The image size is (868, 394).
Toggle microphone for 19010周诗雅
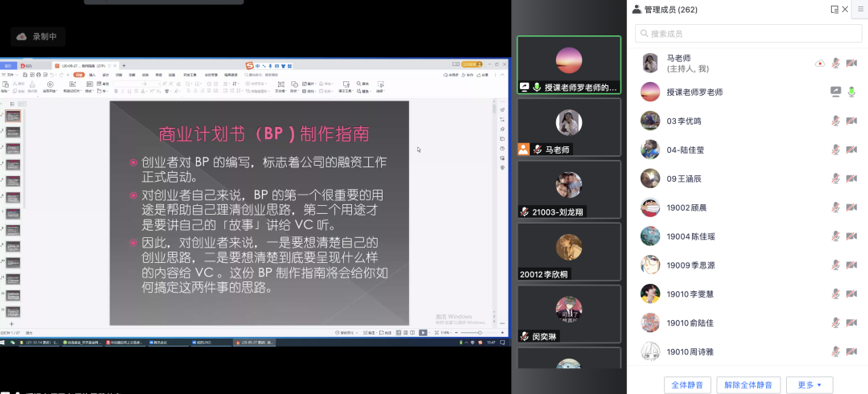click(x=836, y=351)
